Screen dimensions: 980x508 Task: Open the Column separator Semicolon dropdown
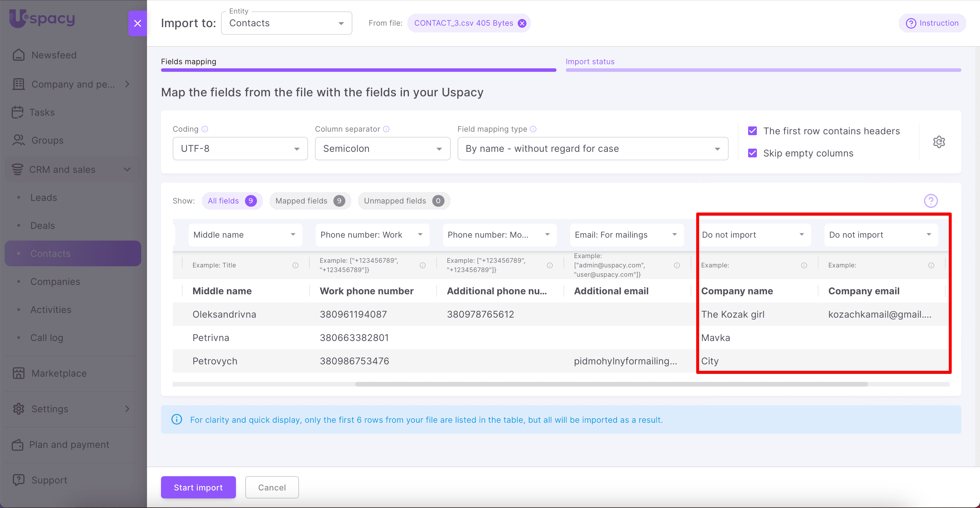tap(382, 149)
